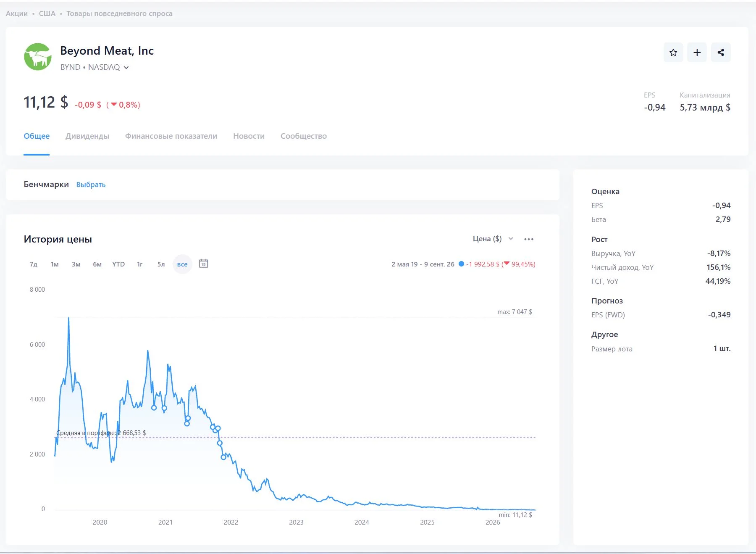
Task: Open the three-dots chart options menu
Action: [x=529, y=239]
